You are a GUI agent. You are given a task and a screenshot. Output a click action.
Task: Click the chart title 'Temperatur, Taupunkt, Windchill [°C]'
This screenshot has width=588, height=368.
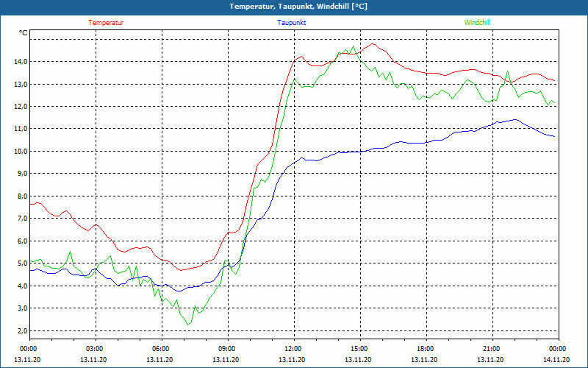(x=298, y=7)
